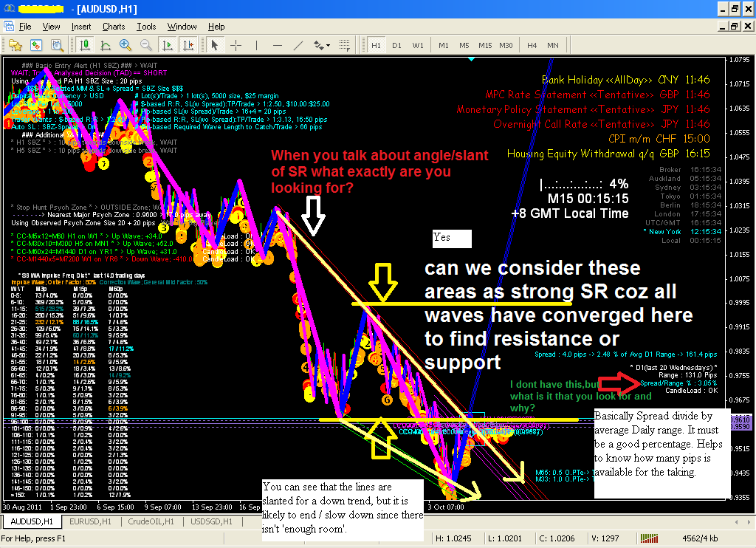The image size is (756, 548).
Task: Zoom out on the chart
Action: coord(145,45)
